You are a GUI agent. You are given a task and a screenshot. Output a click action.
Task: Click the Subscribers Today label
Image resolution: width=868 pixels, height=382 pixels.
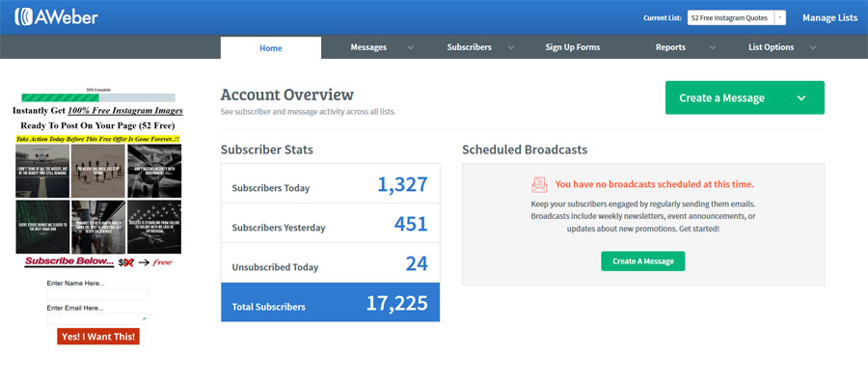coord(271,188)
